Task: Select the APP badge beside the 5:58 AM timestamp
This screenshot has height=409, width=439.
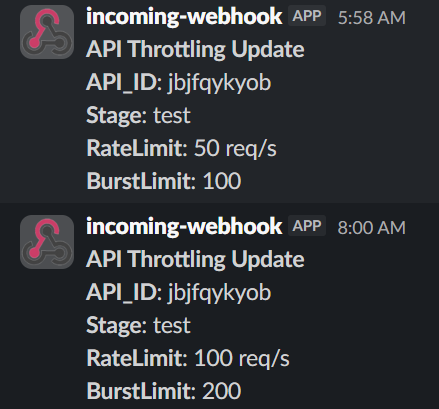Action: point(307,16)
